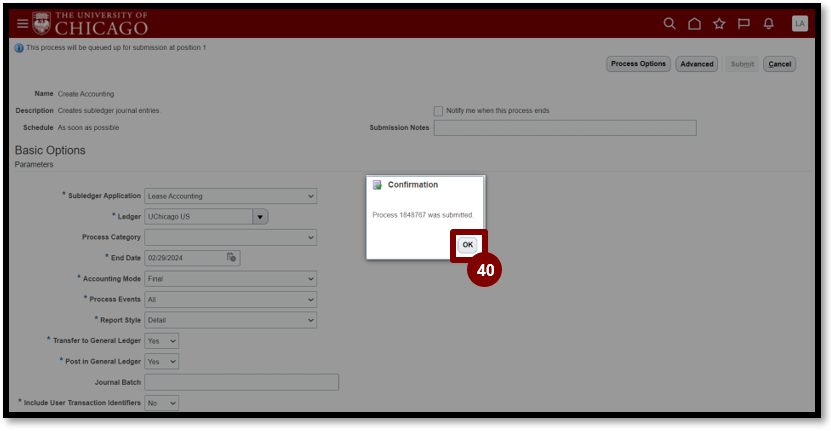831x431 pixels.
Task: Open the search magnifier icon
Action: pos(669,23)
